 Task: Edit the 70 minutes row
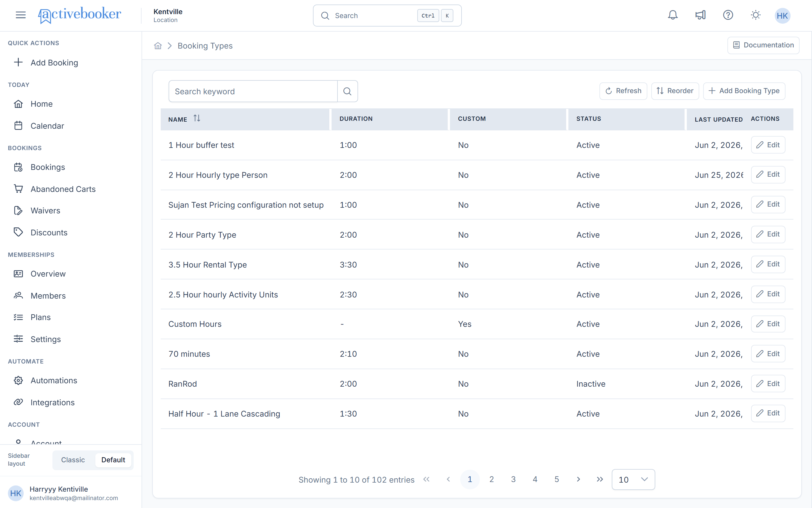[768, 354]
